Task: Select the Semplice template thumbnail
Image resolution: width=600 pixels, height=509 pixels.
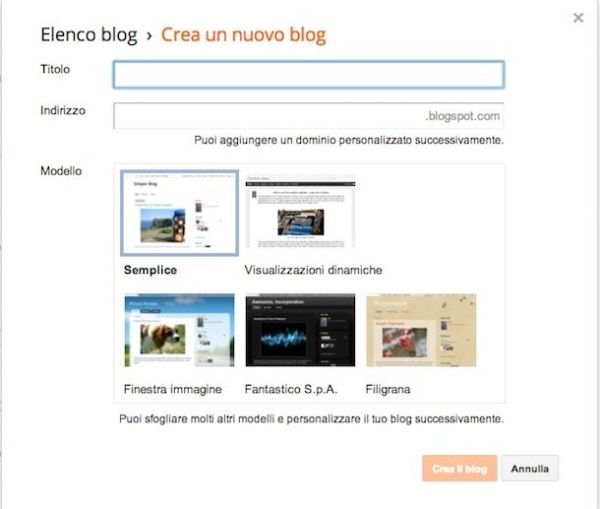Action: click(x=178, y=212)
